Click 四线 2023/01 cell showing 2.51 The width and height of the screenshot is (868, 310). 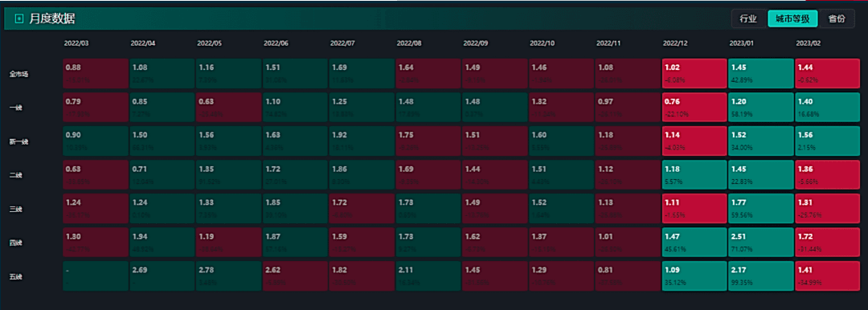pyautogui.click(x=760, y=243)
